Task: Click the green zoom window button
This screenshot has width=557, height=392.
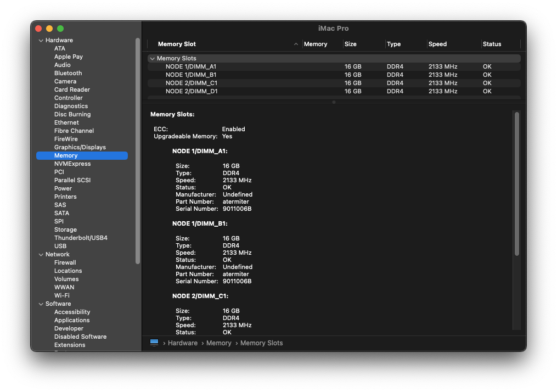Action: (60, 29)
